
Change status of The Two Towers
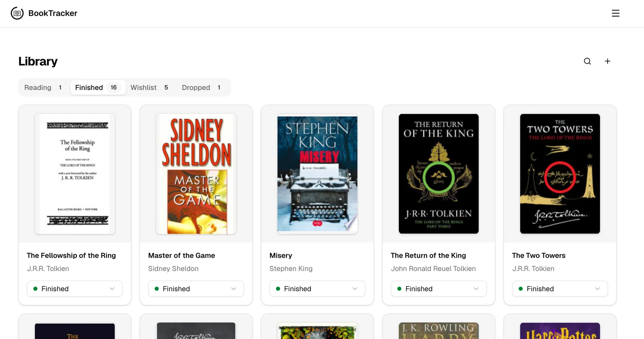click(x=560, y=289)
